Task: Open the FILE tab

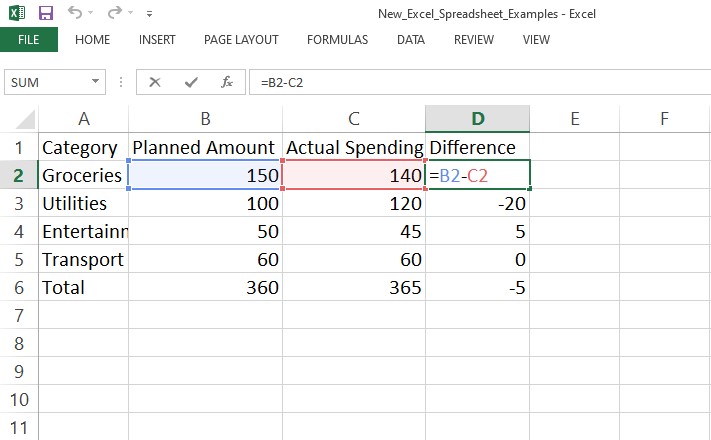Action: click(28, 40)
